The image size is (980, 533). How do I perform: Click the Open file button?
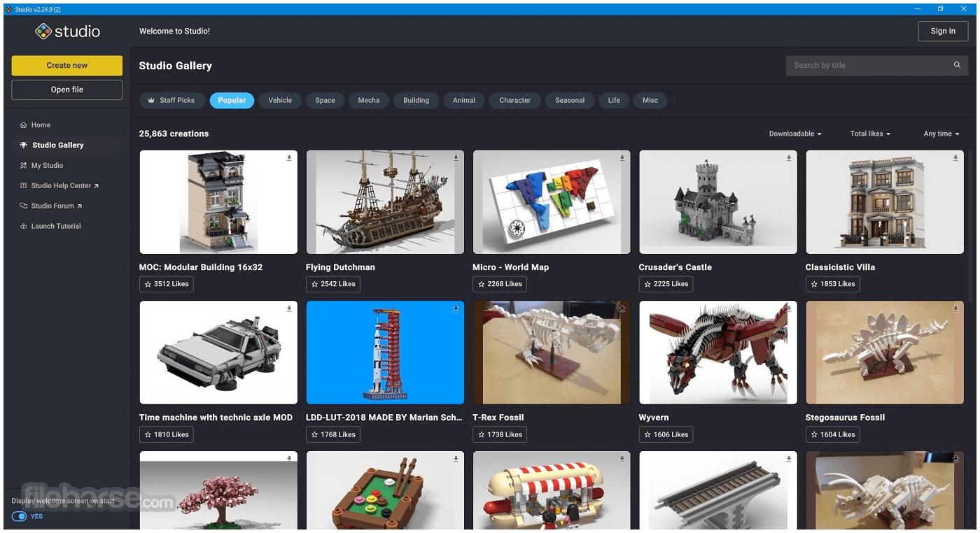[67, 90]
